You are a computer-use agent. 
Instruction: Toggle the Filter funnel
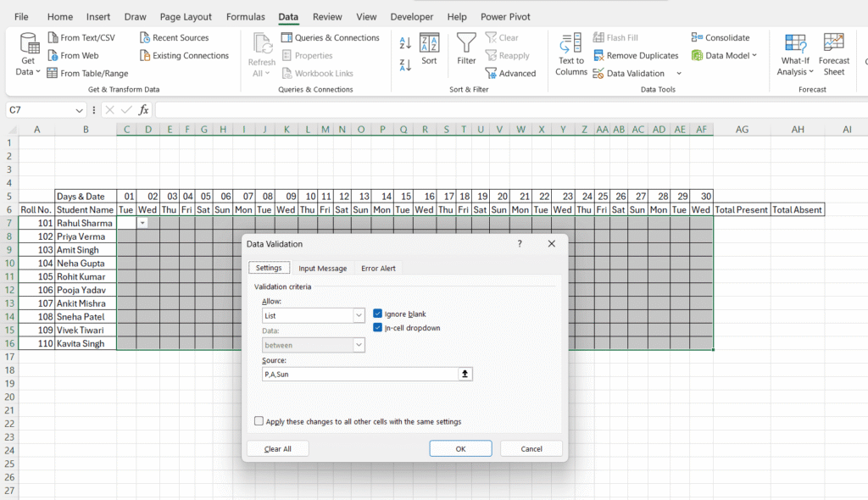[x=466, y=50]
